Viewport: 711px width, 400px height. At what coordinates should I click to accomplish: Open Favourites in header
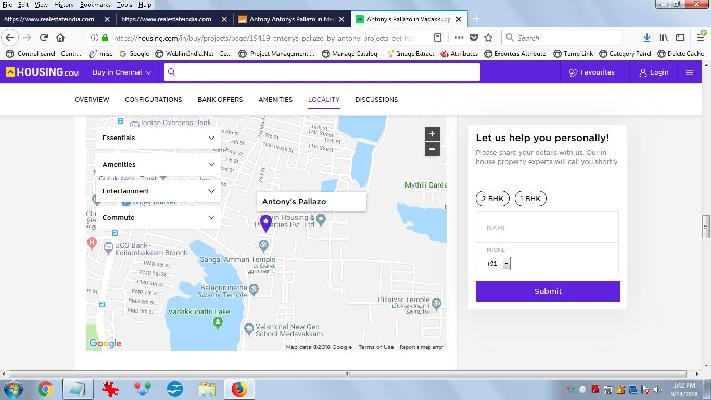pos(592,72)
